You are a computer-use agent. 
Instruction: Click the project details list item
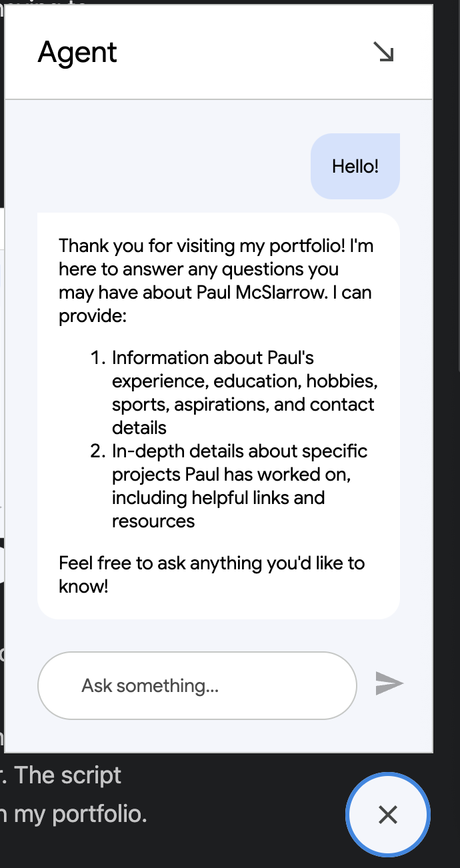coord(240,485)
